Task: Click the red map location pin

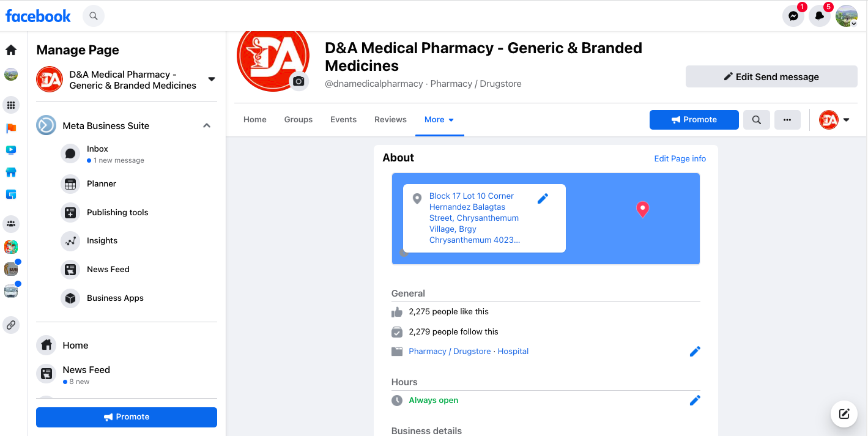Action: (x=642, y=209)
